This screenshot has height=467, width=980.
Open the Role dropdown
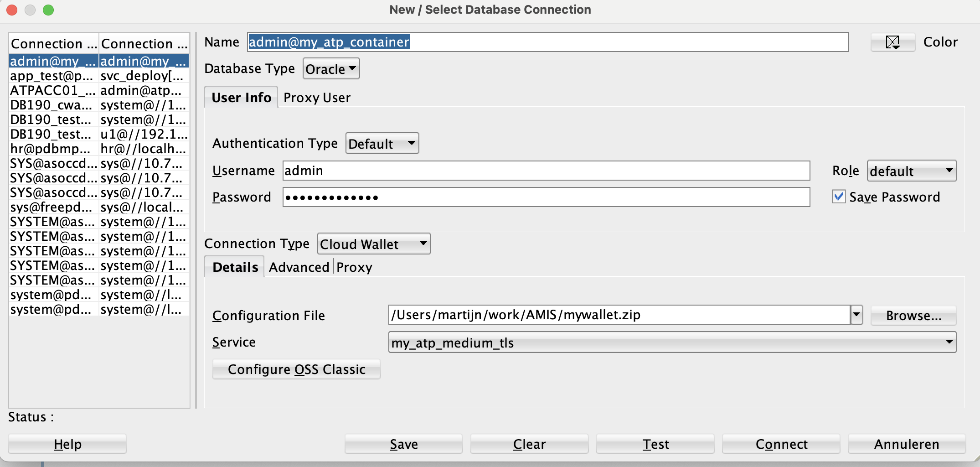click(x=911, y=171)
